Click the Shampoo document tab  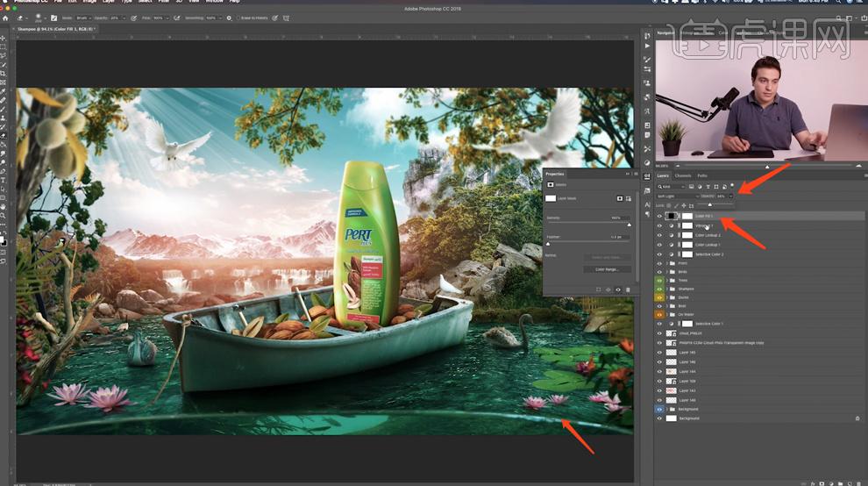[x=55, y=29]
